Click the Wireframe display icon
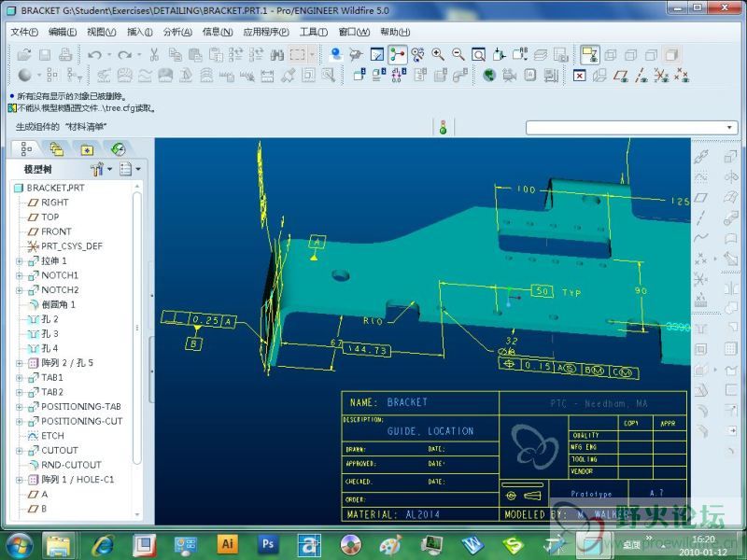Screen dimensions: 747x560 611,55
